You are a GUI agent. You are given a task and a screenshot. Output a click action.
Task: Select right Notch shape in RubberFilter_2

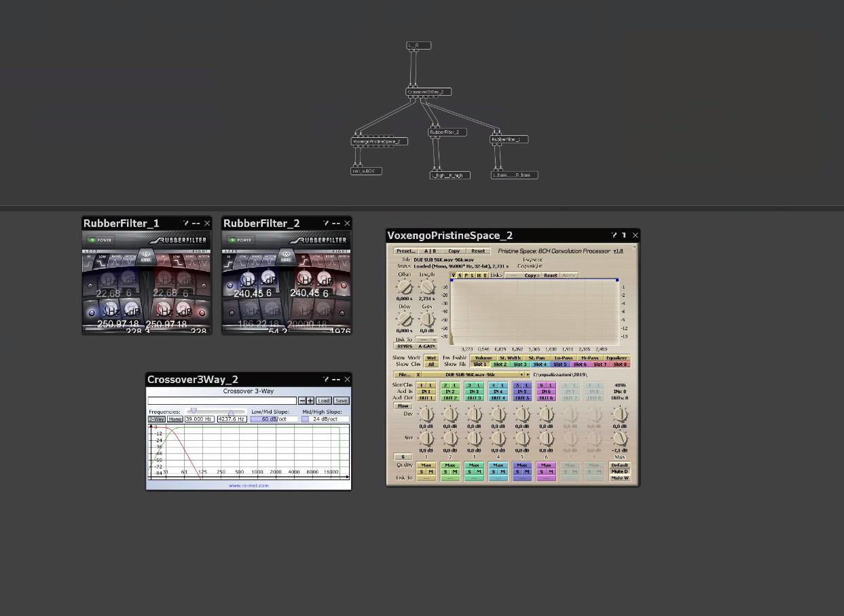(344, 261)
